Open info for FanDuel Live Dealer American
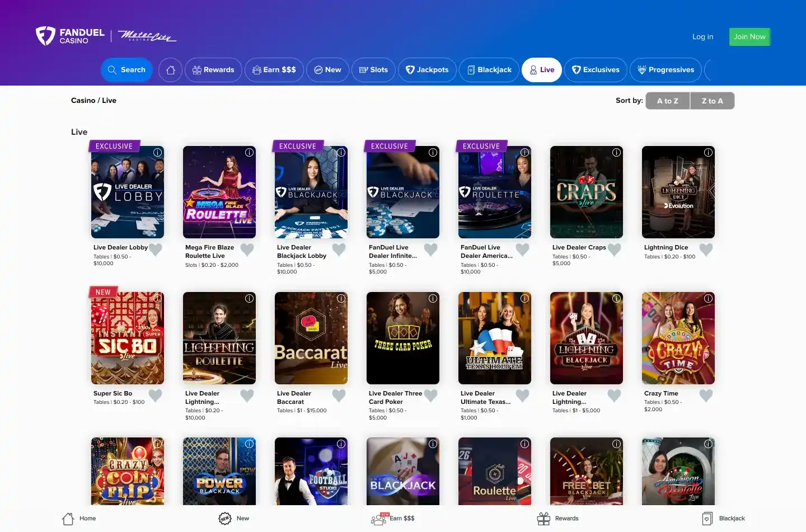The image size is (806, 532). click(x=525, y=152)
